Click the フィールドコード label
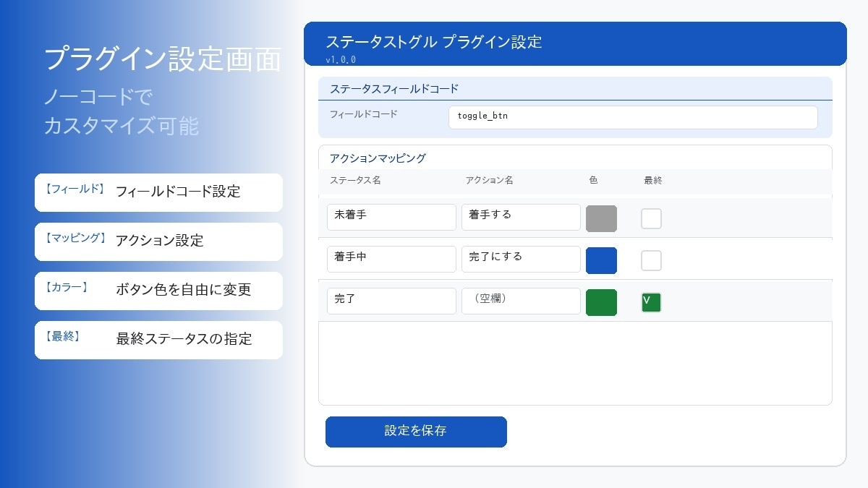Image resolution: width=868 pixels, height=488 pixels. point(363,114)
